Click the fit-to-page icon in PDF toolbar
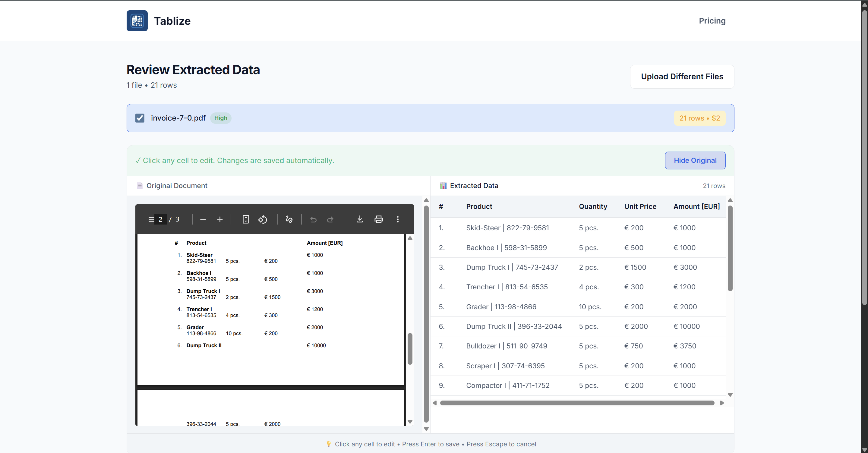Image resolution: width=868 pixels, height=453 pixels. (x=246, y=219)
